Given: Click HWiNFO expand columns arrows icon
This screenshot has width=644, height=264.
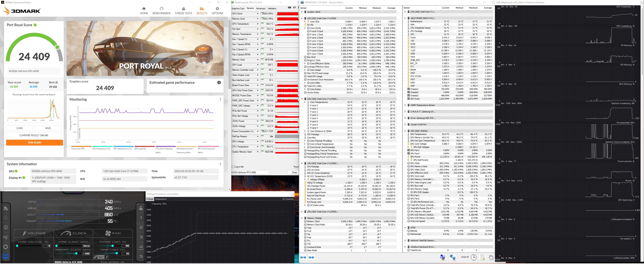Looking at the screenshot, I should pos(303,257).
